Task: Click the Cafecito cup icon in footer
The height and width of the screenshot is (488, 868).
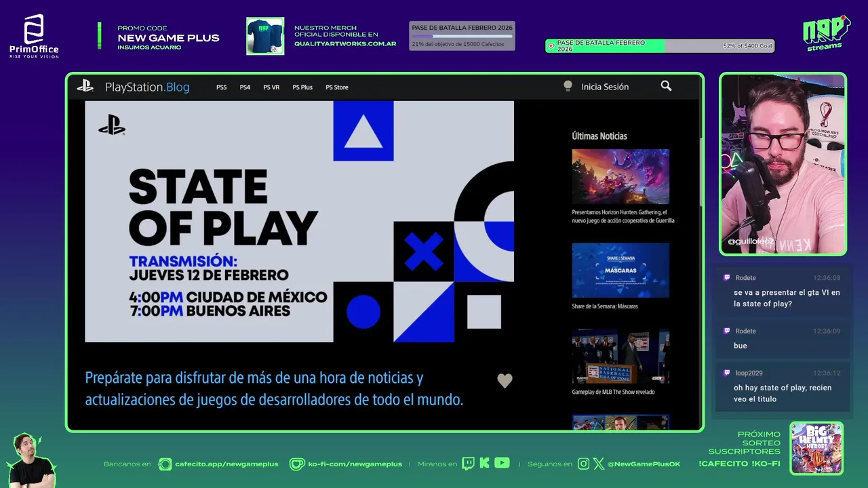Action: [165, 464]
